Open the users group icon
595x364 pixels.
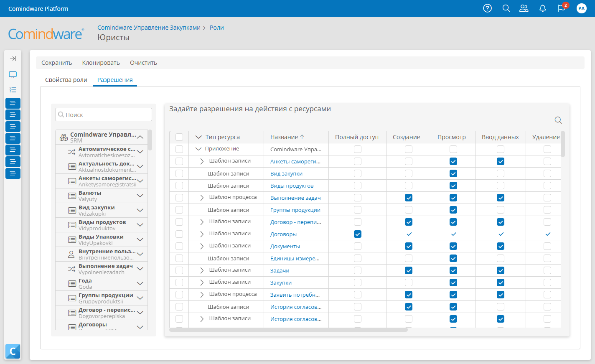(x=524, y=8)
